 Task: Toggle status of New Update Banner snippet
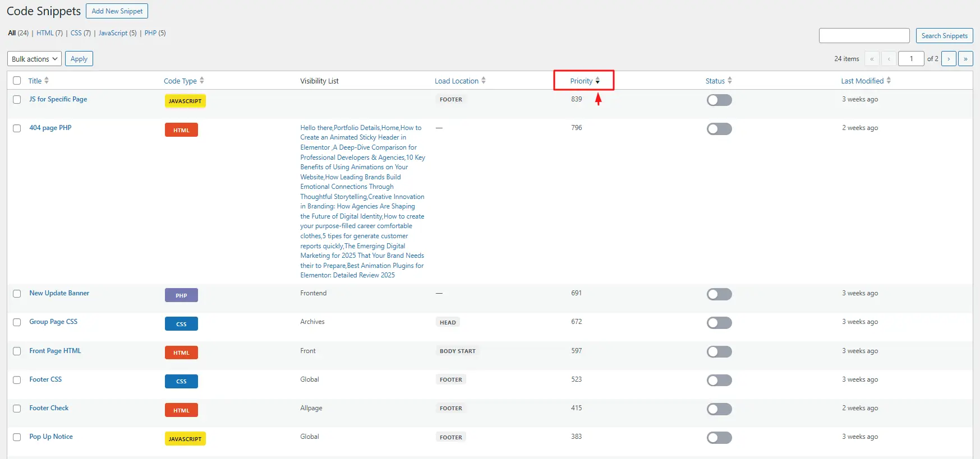pos(719,294)
